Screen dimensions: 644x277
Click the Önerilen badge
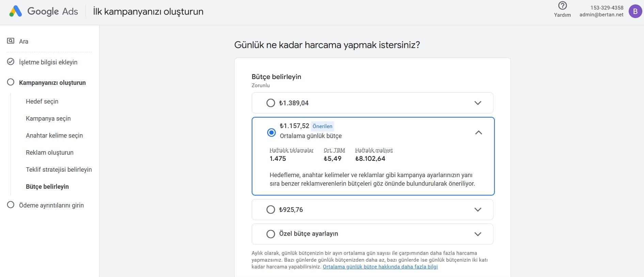tap(323, 126)
